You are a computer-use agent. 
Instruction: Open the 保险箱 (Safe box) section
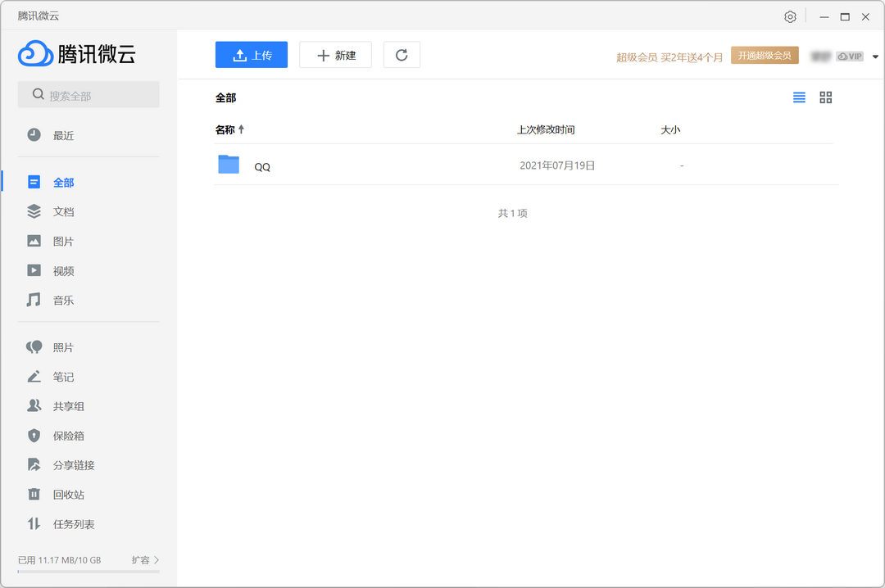point(68,436)
